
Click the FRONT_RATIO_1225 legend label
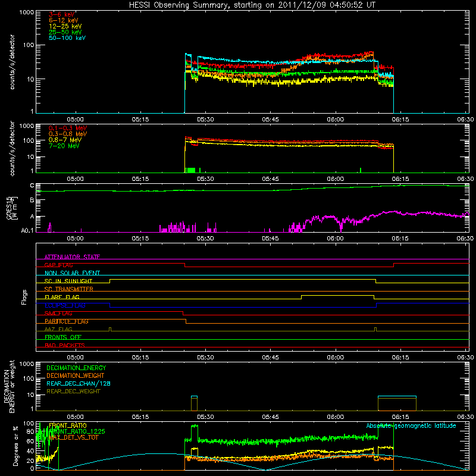click(x=77, y=431)
